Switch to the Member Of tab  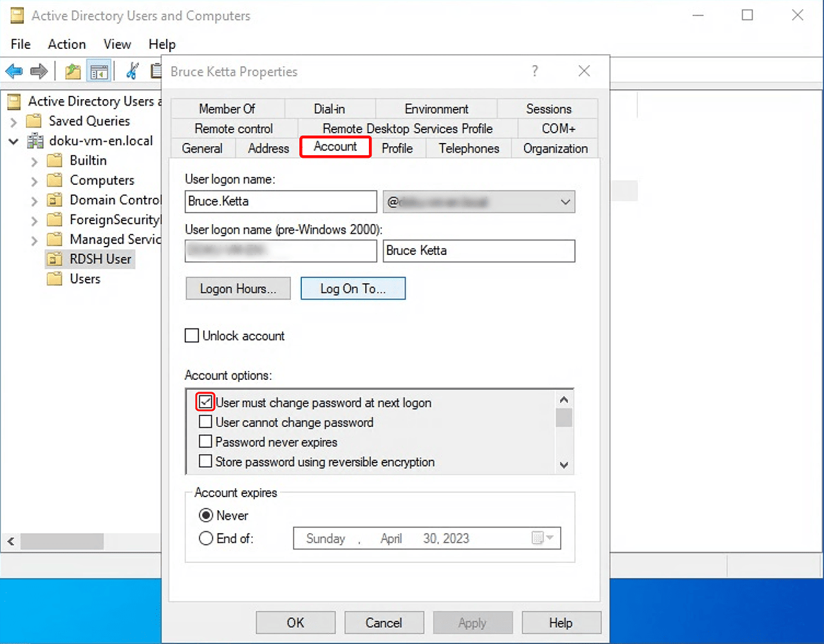coord(227,109)
